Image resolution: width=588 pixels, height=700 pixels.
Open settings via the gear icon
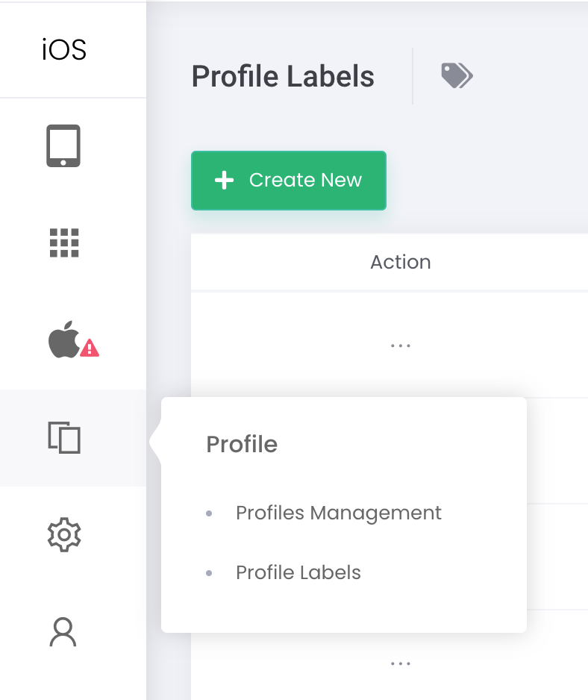pos(64,535)
